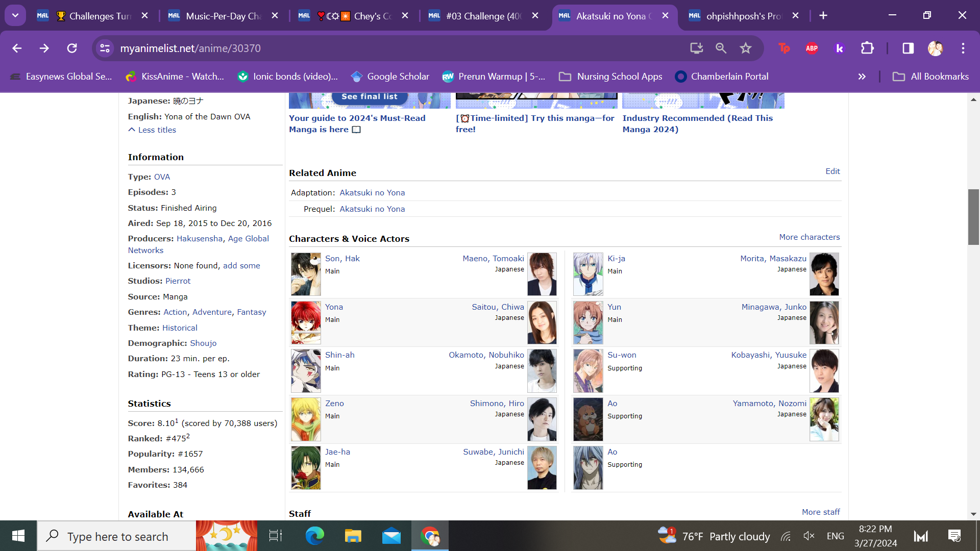Screen dimensions: 980x551
Task: Go forward using the browser forward arrow
Action: click(x=44, y=48)
